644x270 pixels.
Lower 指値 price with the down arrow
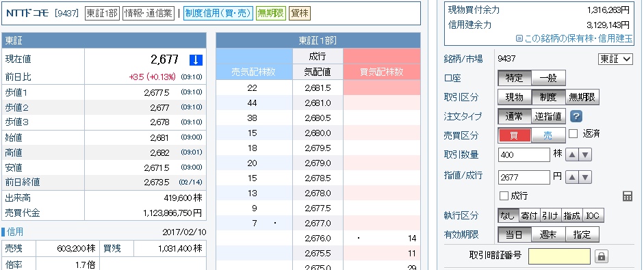point(585,177)
